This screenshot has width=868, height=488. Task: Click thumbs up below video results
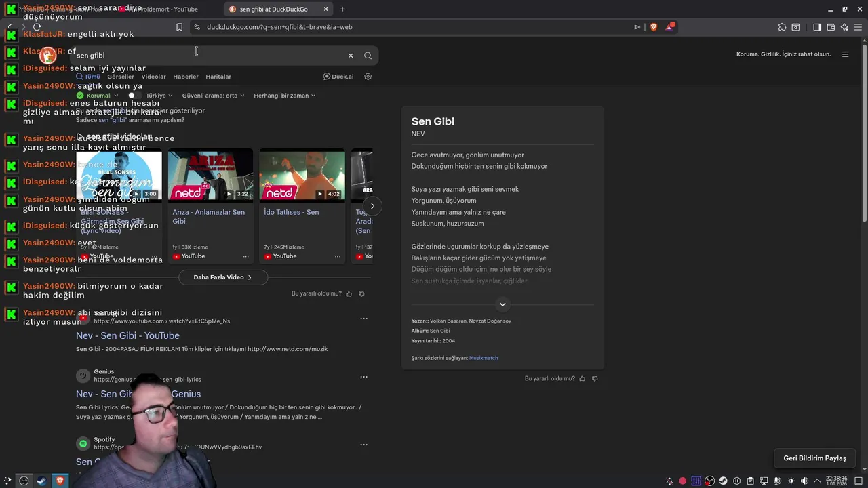pyautogui.click(x=349, y=293)
